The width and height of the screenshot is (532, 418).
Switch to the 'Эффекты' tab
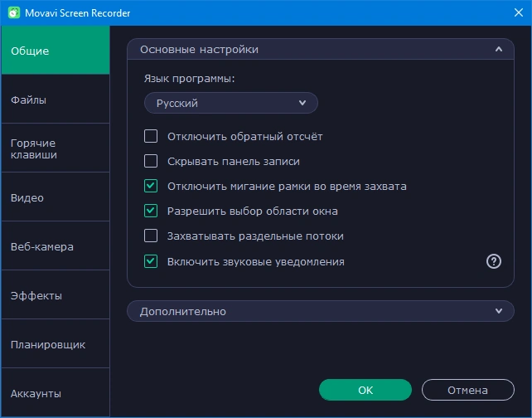tap(56, 294)
